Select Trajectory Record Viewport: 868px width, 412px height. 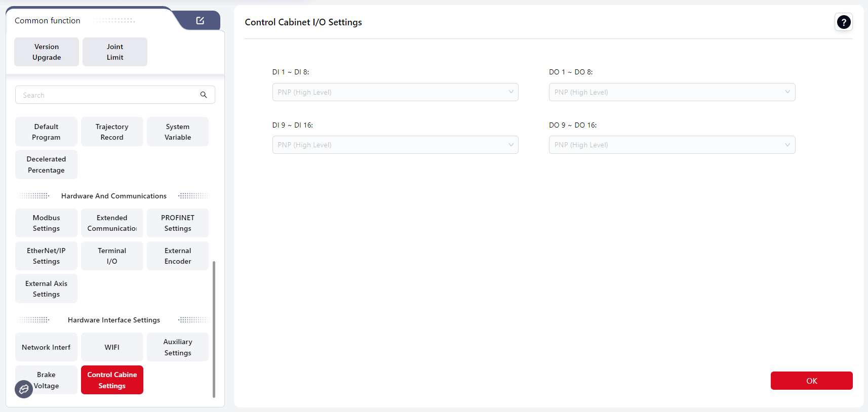click(x=112, y=132)
